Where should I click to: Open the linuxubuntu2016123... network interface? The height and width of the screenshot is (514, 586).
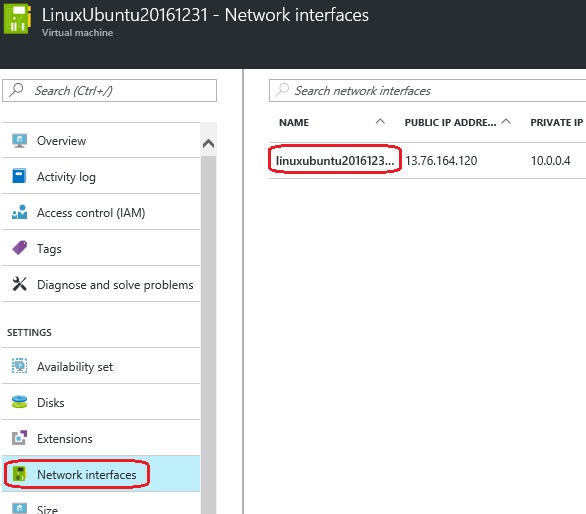pos(335,160)
